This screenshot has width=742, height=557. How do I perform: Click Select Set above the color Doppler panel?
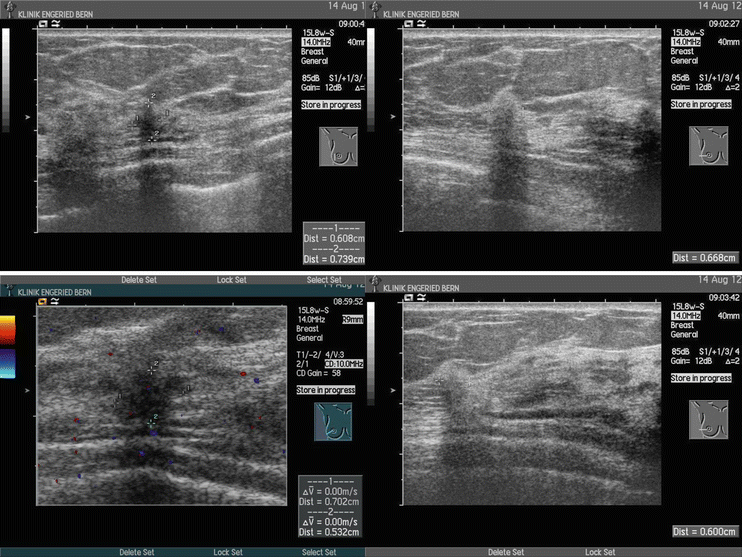(326, 280)
